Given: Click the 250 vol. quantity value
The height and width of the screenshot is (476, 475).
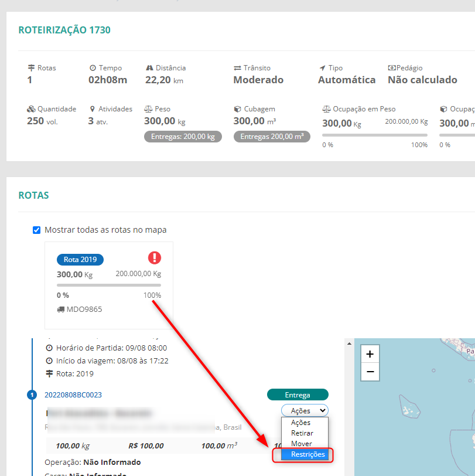Looking at the screenshot, I should [42, 121].
